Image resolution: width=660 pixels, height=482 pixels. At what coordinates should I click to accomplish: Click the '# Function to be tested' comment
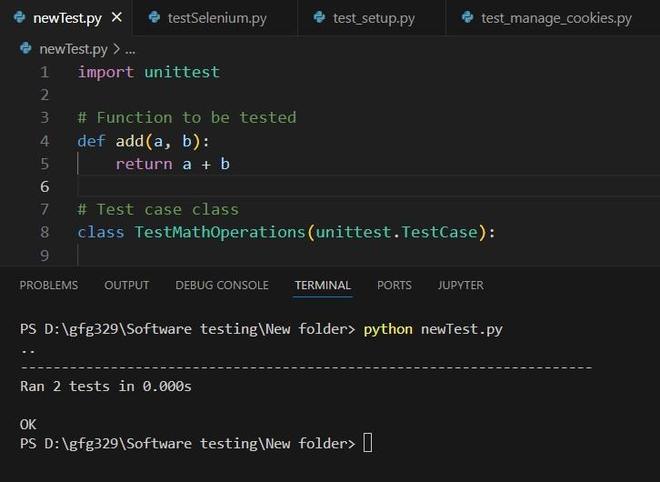pos(187,117)
